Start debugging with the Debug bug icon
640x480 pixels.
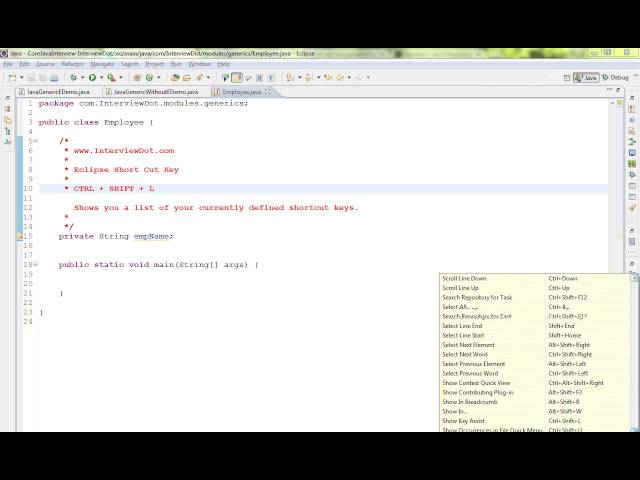point(73,78)
